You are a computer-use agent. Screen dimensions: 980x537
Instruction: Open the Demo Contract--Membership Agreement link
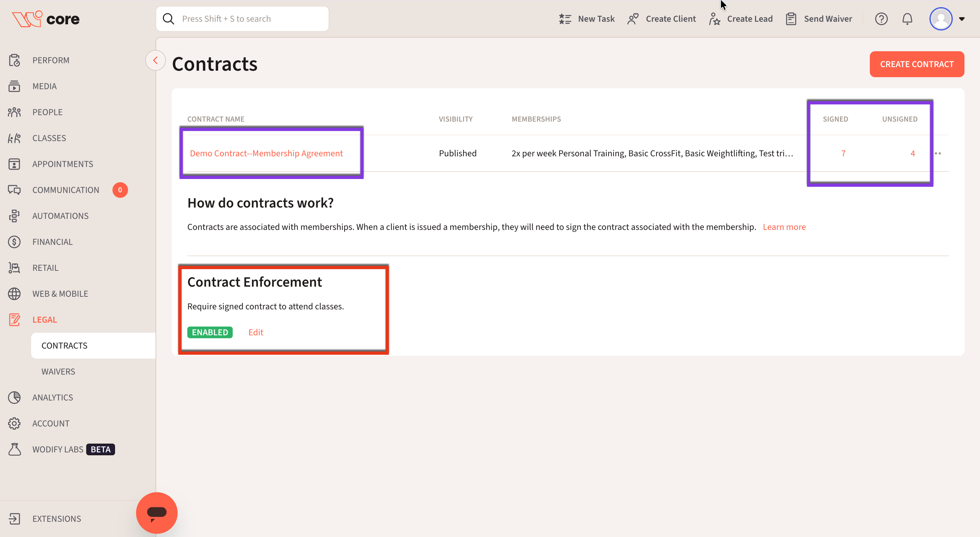[x=266, y=153]
